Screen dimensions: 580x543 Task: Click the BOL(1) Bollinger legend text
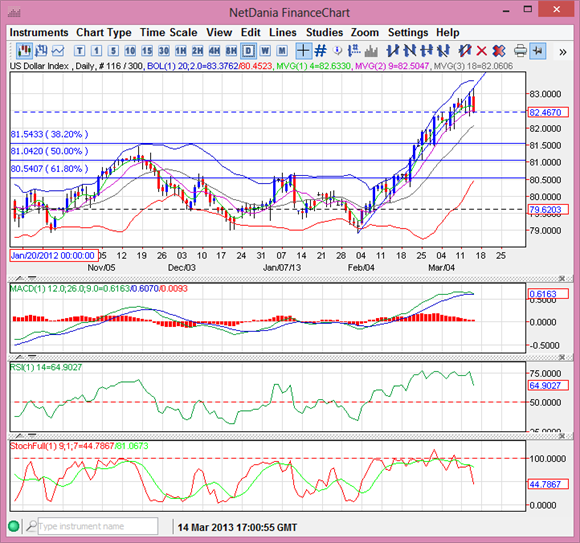click(x=210, y=66)
